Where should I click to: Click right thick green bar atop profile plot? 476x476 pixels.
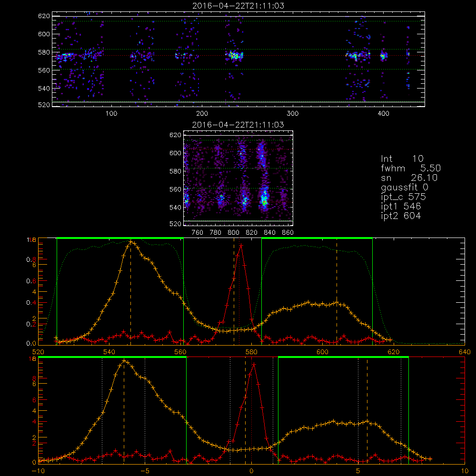[317, 238]
